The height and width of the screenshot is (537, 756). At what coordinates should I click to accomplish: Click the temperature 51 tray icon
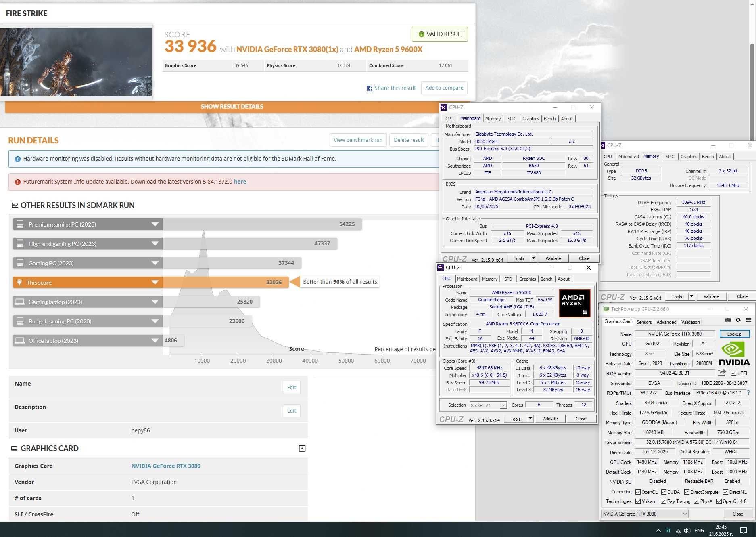point(668,531)
